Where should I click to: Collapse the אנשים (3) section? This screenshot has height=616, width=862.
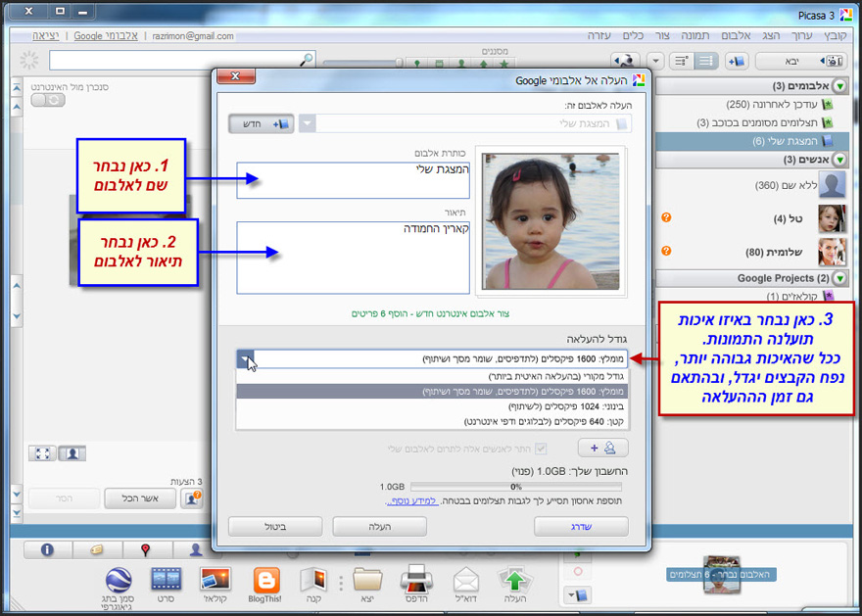pos(839,160)
